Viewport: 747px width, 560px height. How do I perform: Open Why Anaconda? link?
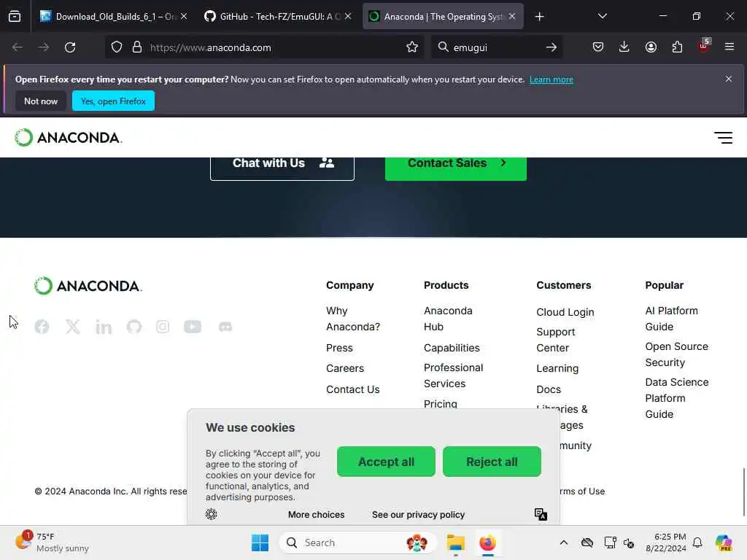click(x=353, y=319)
